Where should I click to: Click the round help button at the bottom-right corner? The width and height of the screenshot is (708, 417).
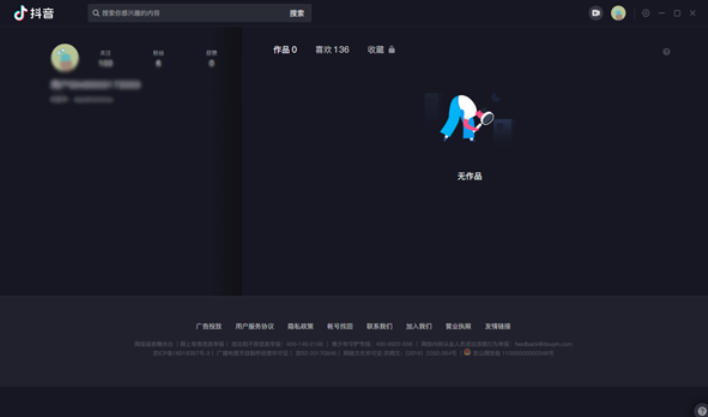coord(701,410)
